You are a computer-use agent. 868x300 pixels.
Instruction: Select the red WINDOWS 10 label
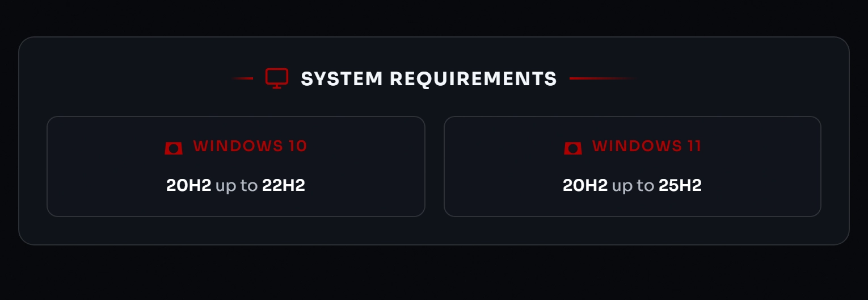pos(250,146)
